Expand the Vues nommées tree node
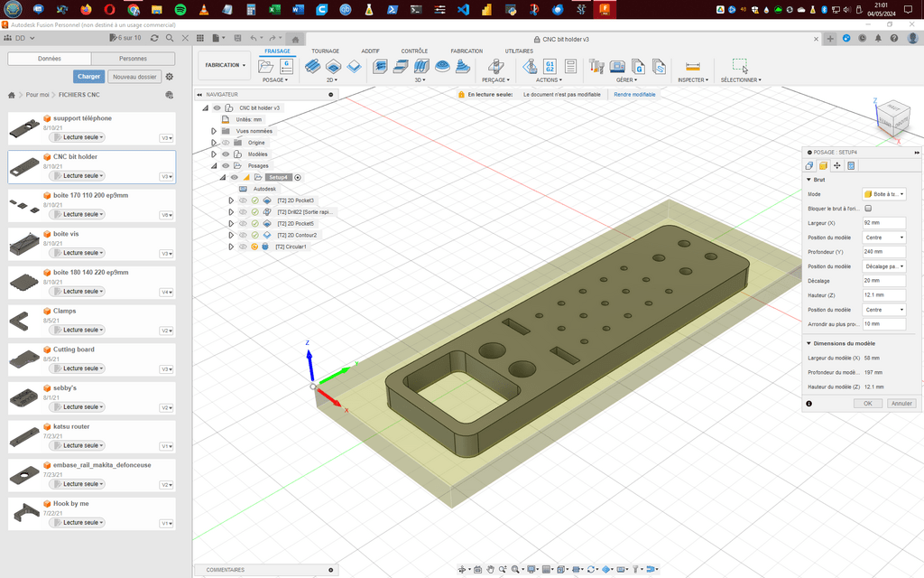This screenshot has height=578, width=924. pyautogui.click(x=214, y=131)
